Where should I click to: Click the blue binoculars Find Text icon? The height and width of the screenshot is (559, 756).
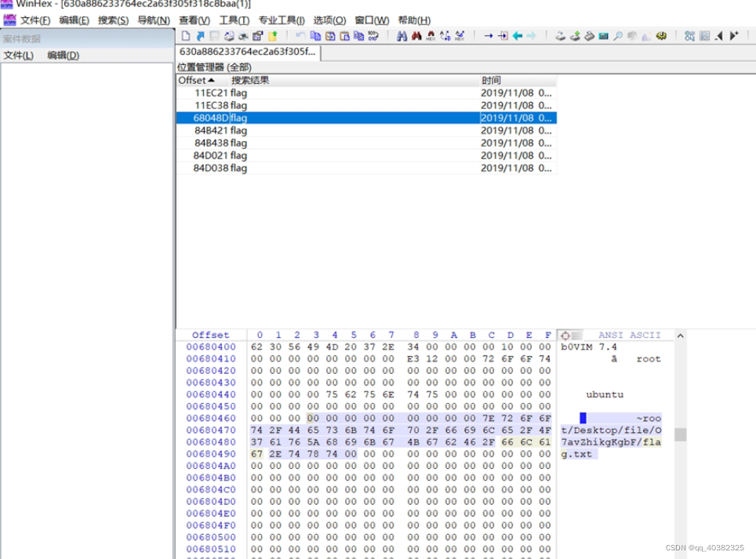(x=402, y=35)
